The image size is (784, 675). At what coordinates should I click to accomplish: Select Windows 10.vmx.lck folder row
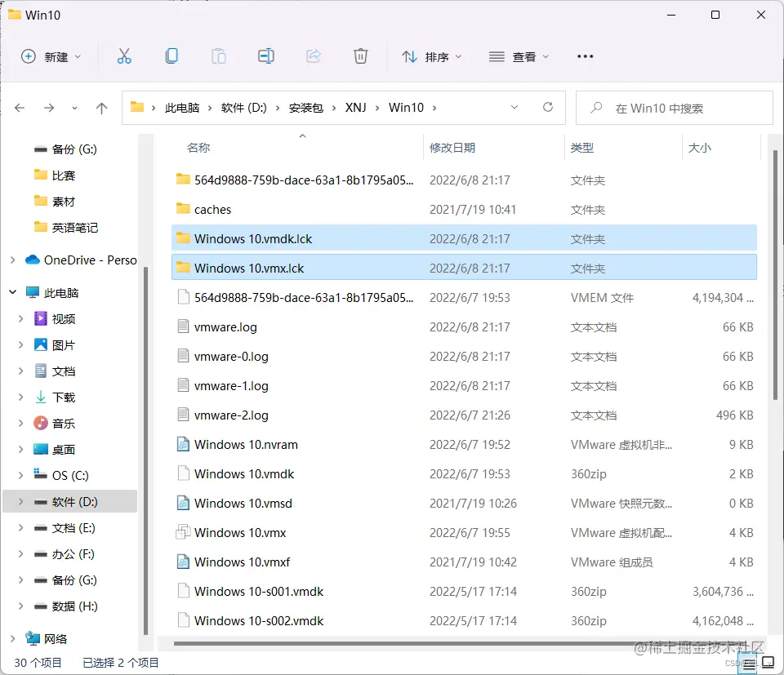464,268
